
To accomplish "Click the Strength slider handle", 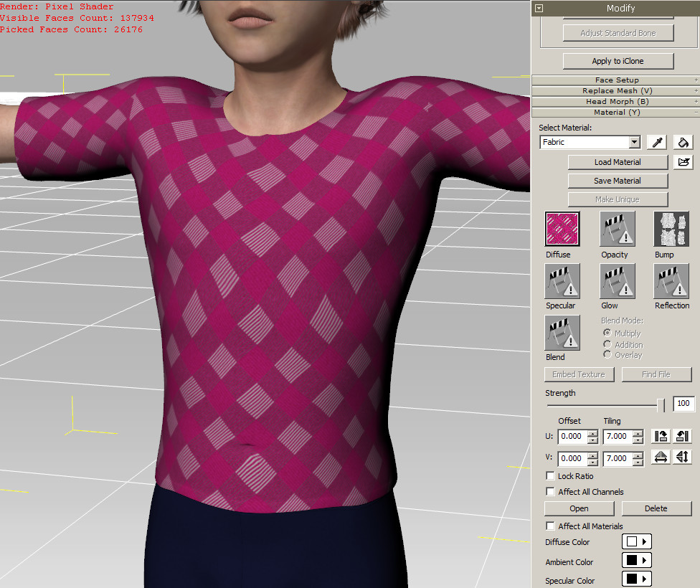I will pyautogui.click(x=661, y=405).
